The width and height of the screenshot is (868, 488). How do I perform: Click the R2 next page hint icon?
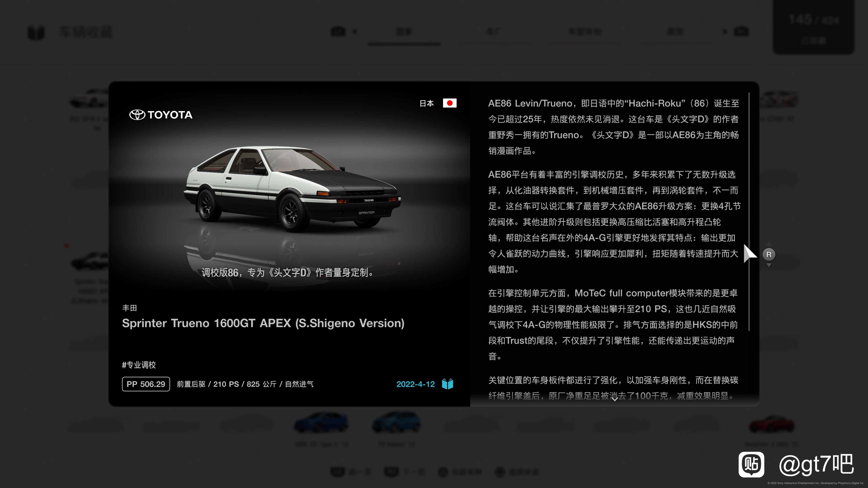pos(391,472)
